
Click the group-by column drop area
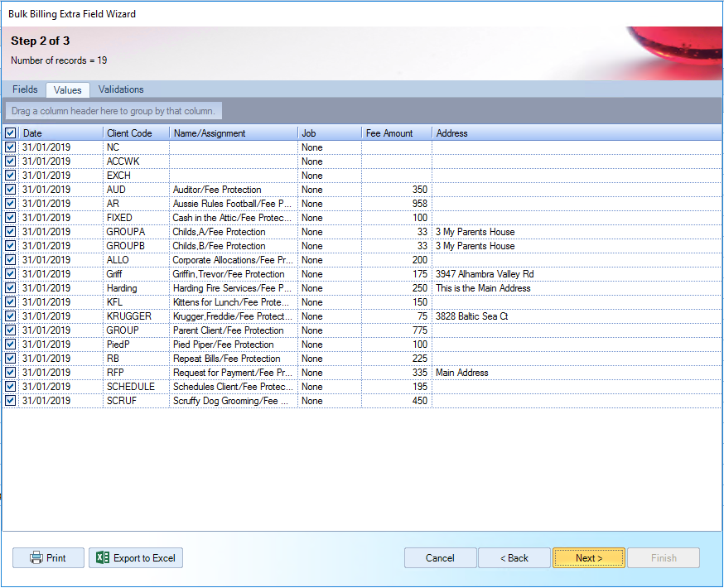coord(113,111)
